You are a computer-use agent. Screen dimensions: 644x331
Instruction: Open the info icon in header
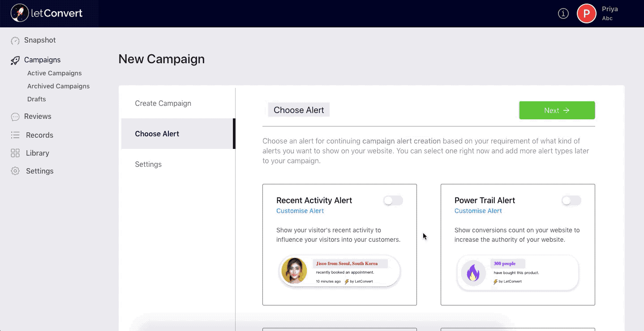pos(563,13)
